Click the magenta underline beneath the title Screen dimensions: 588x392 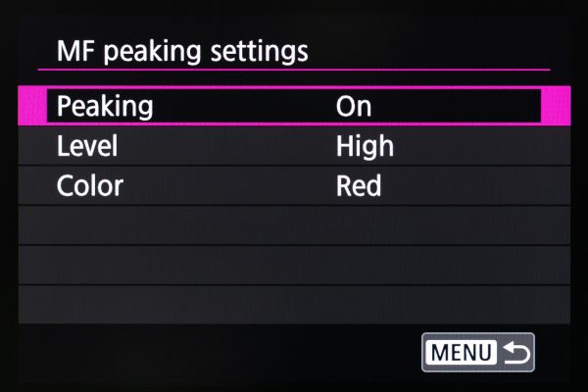[x=294, y=70]
